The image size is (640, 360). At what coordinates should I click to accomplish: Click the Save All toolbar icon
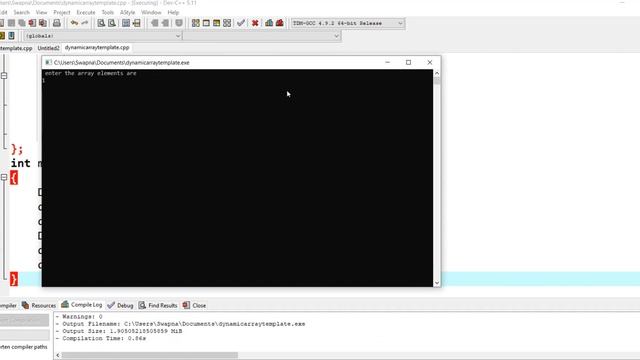pos(22,23)
